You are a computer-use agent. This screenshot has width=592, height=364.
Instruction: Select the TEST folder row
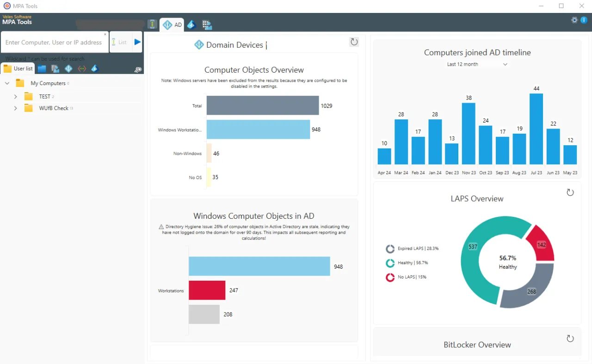point(39,96)
